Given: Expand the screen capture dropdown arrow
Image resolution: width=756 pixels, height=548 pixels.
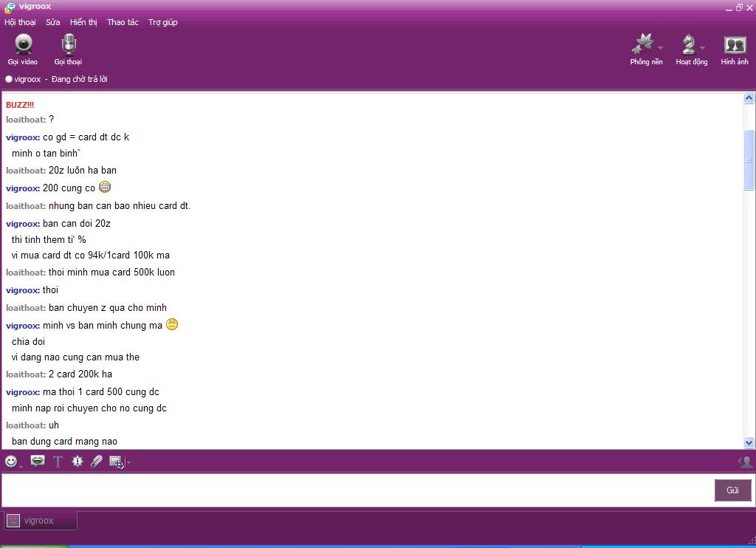Looking at the screenshot, I should 128,462.
